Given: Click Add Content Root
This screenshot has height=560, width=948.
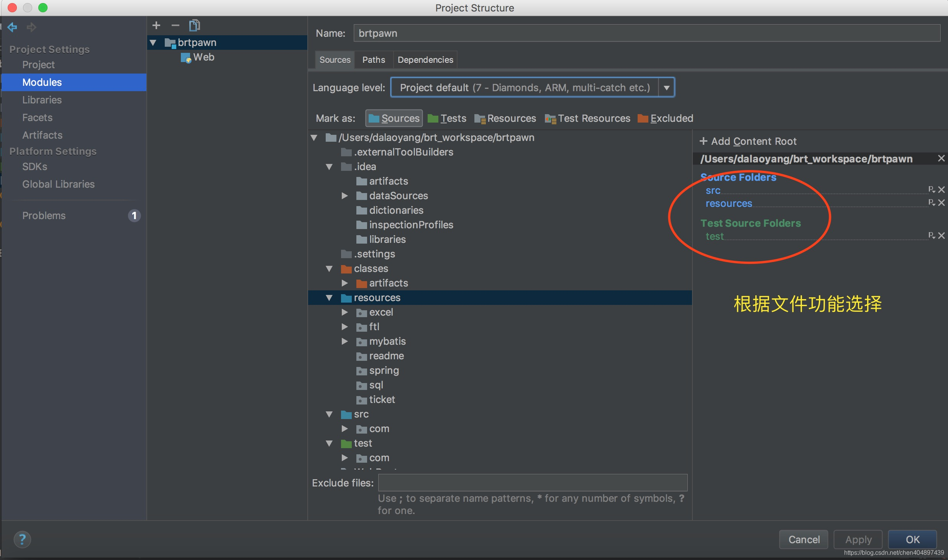Looking at the screenshot, I should 748,141.
